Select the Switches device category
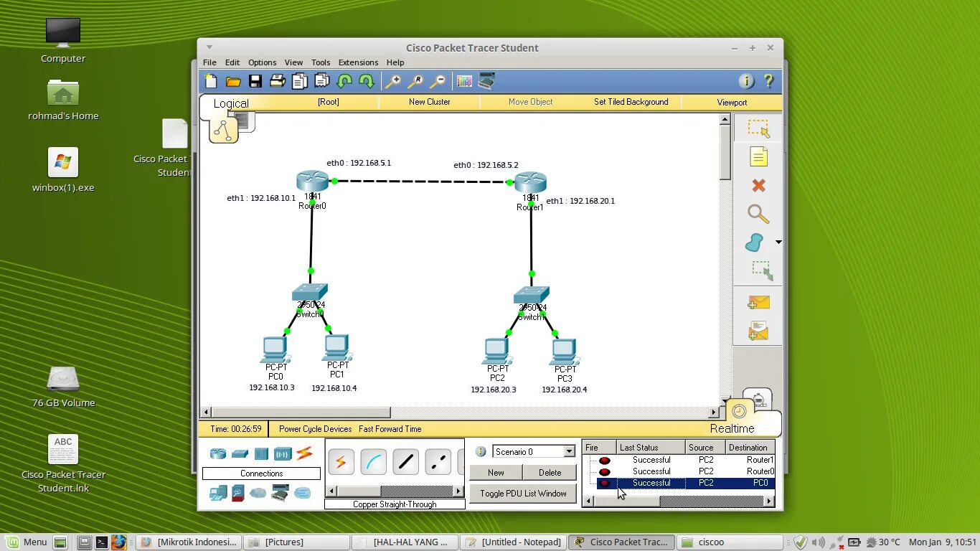Viewport: 980px width, 551px height. pos(240,453)
